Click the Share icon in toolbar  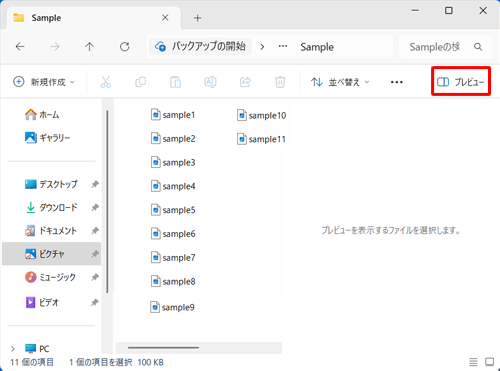coord(245,82)
